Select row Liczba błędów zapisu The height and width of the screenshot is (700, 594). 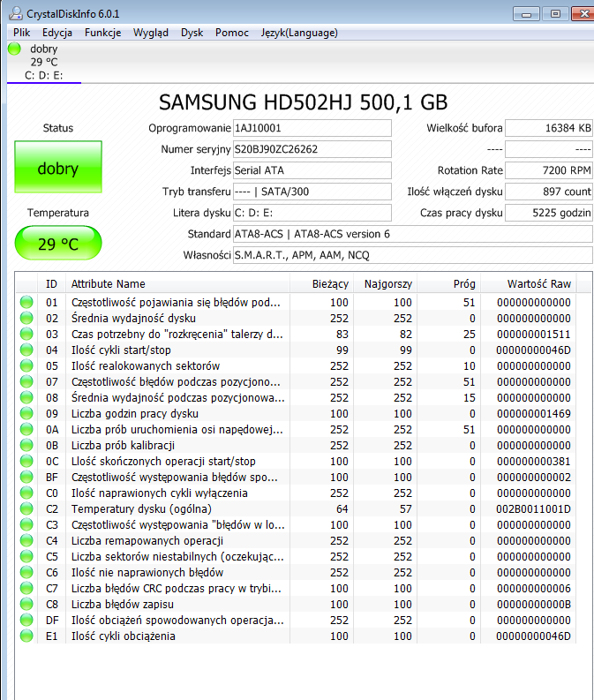point(296,605)
